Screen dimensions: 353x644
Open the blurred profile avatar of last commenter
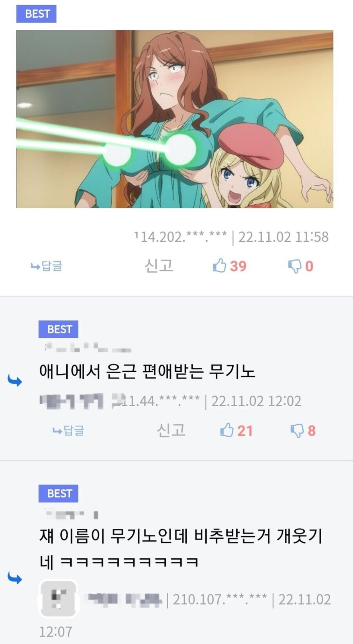pyautogui.click(x=59, y=599)
